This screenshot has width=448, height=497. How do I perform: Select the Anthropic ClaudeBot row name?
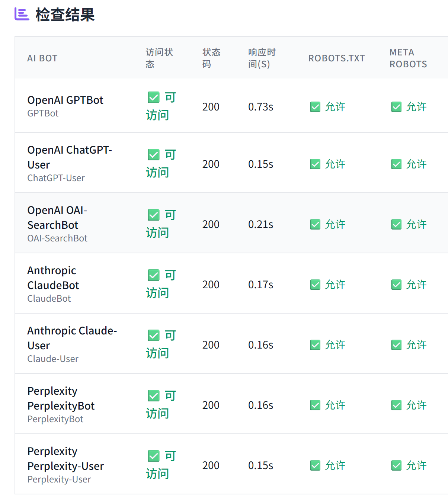(53, 278)
